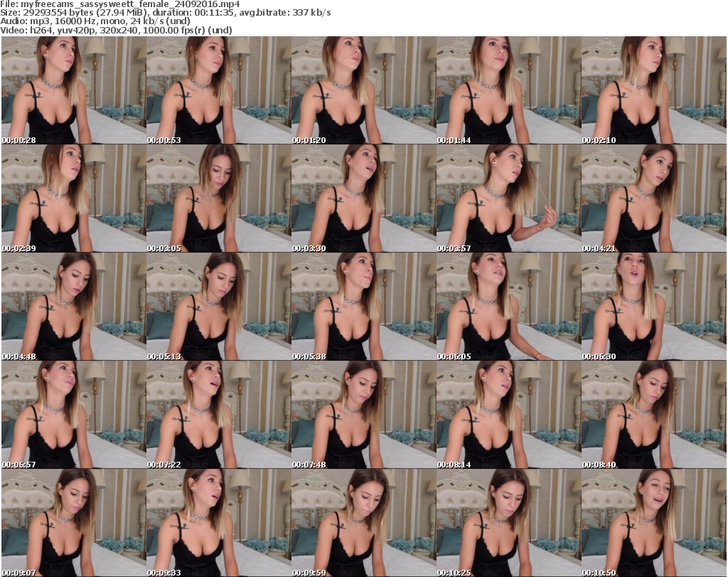728x577 pixels.
Task: View the frame timestamped 00:09:07
Action: pos(74,523)
